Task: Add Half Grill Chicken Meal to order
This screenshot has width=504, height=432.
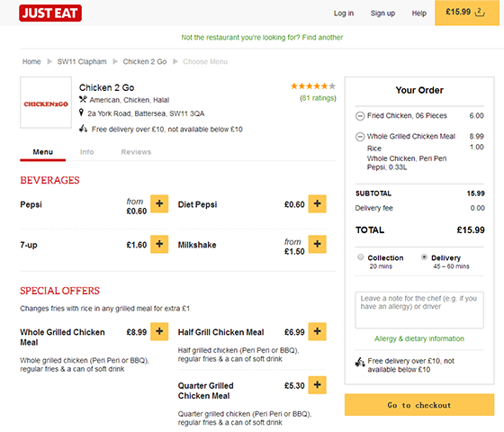Action: (317, 331)
